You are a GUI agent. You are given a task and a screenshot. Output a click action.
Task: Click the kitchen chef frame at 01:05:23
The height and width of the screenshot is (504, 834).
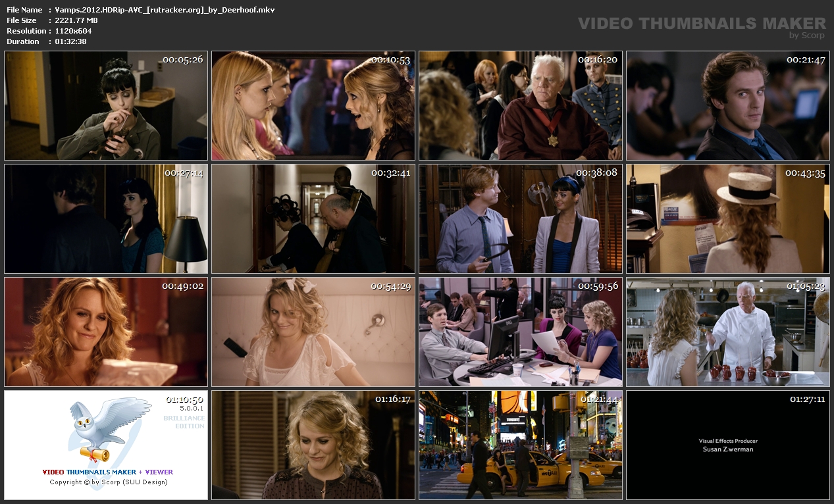tap(727, 332)
